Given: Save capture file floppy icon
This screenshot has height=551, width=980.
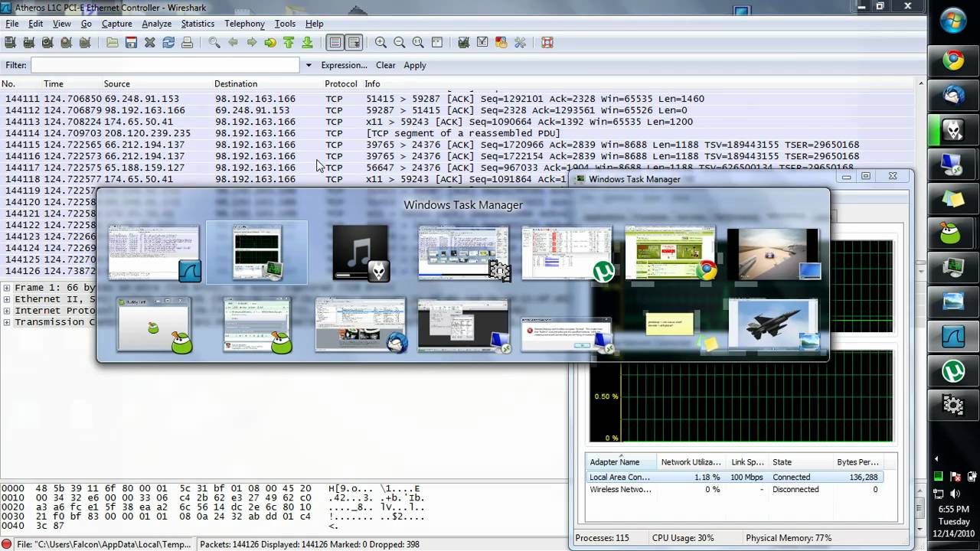Looking at the screenshot, I should [131, 43].
